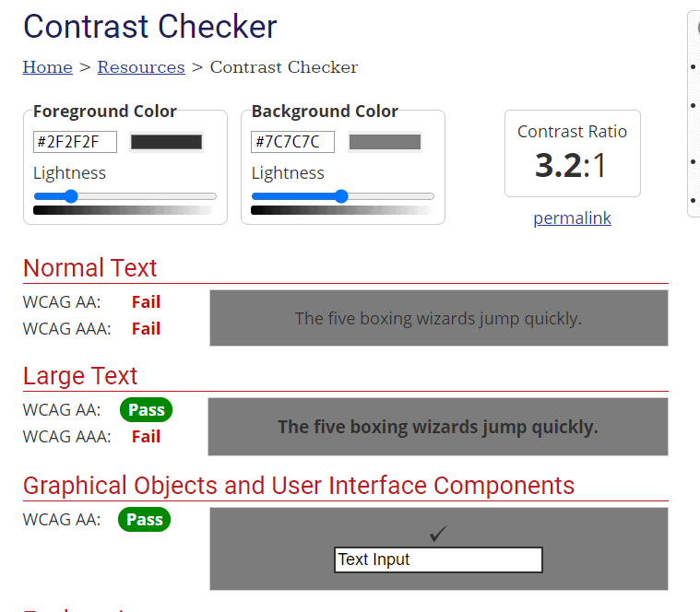Click the 3.2:1 contrast ratio value
The image size is (700, 612).
[572, 165]
